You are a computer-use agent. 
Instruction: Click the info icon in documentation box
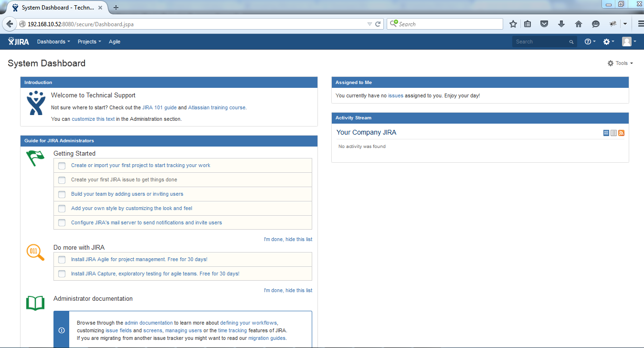pyautogui.click(x=62, y=330)
